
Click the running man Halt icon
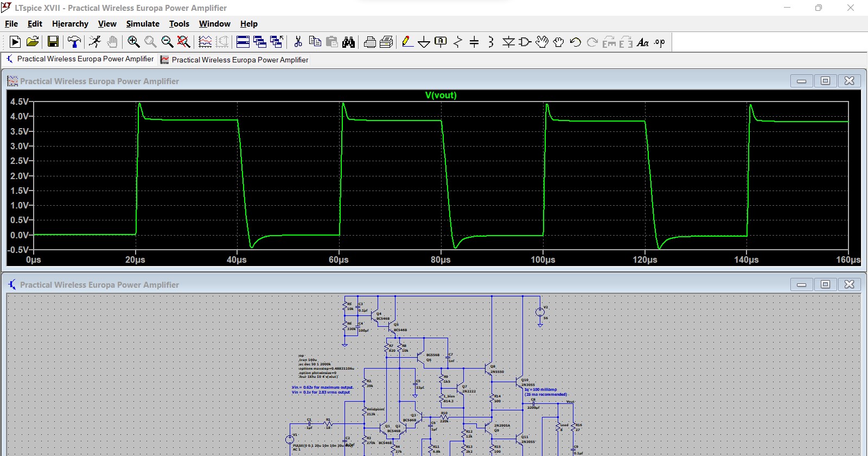[95, 42]
